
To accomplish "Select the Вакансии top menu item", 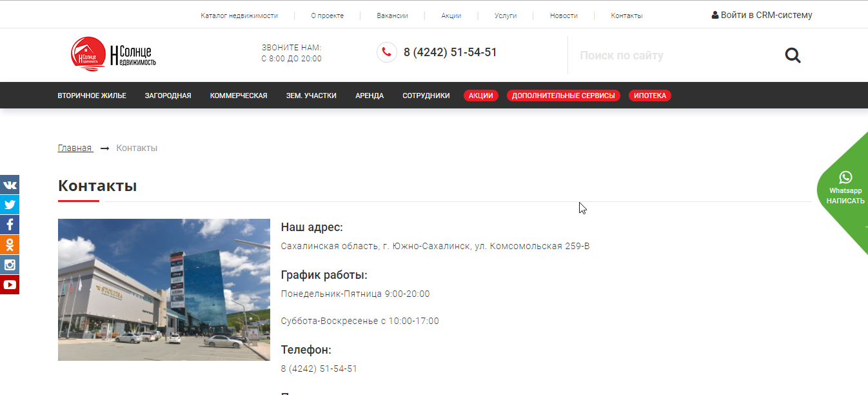I will (x=392, y=15).
